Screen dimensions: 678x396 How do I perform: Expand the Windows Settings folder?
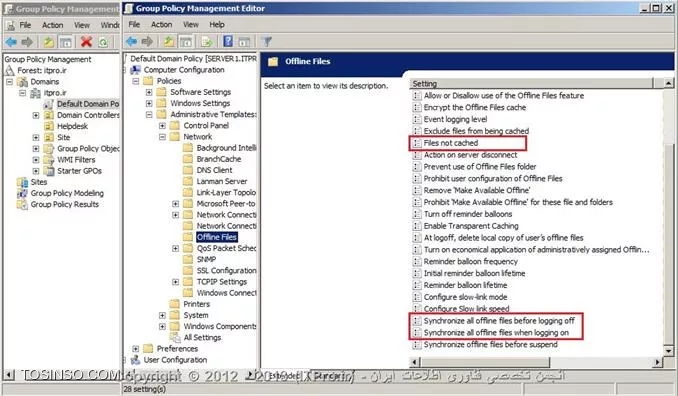pos(149,103)
